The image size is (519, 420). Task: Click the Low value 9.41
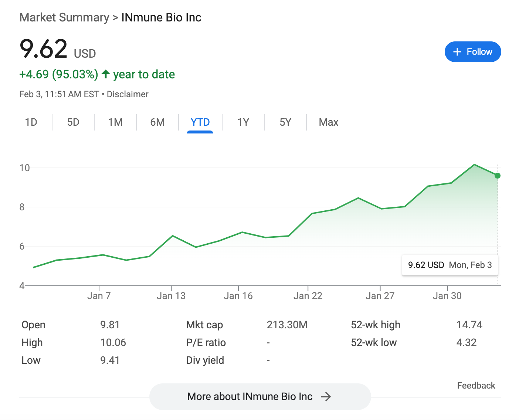110,360
